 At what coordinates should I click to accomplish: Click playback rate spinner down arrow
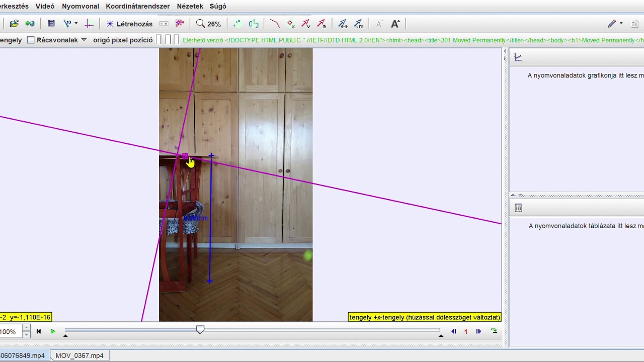pos(26,334)
